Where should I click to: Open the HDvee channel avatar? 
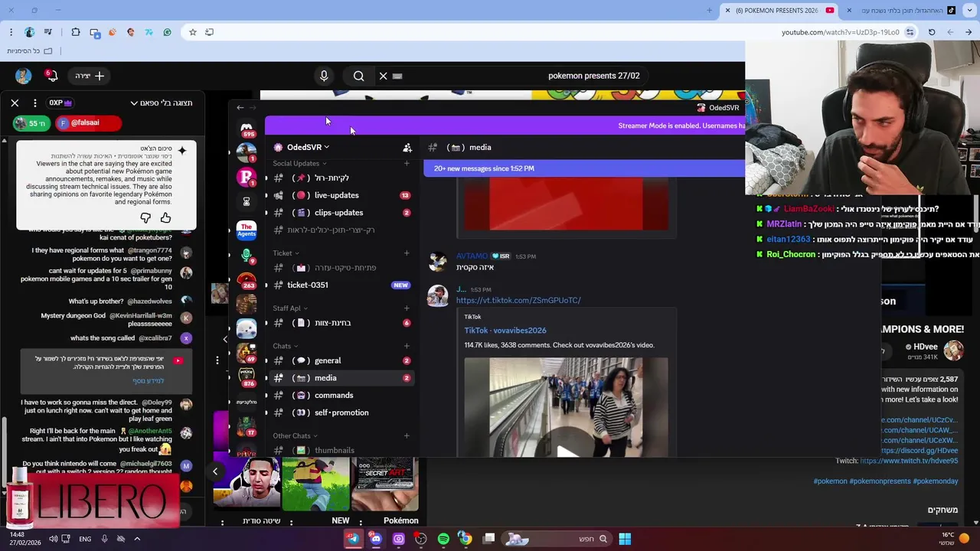953,350
